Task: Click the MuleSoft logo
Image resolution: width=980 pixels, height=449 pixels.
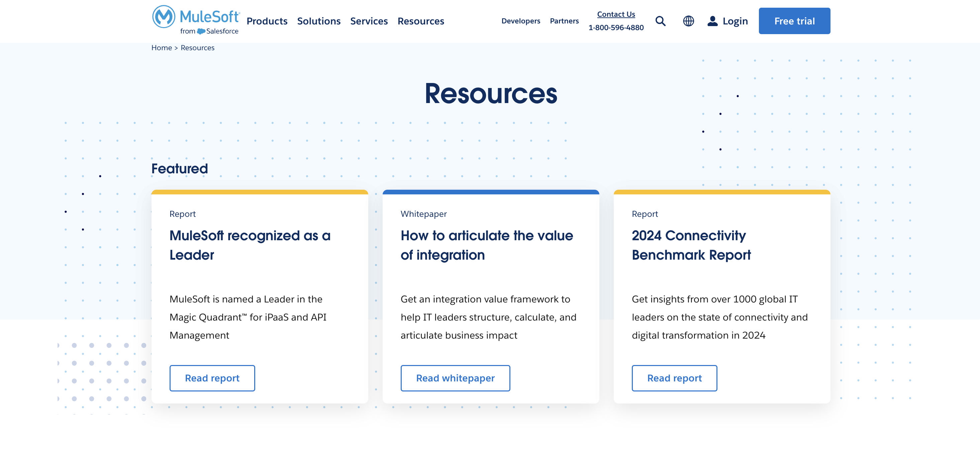Action: 196,20
